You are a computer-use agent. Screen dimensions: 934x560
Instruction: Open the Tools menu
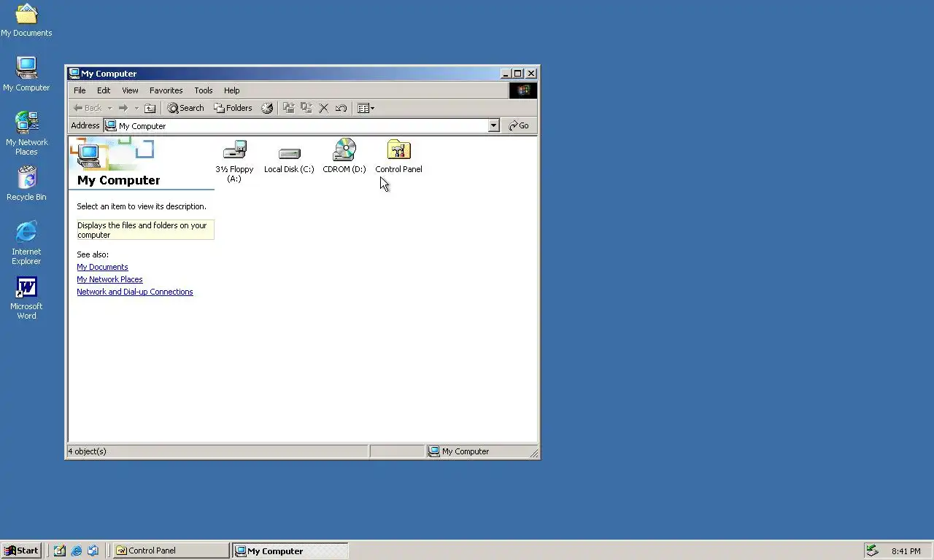click(x=203, y=90)
